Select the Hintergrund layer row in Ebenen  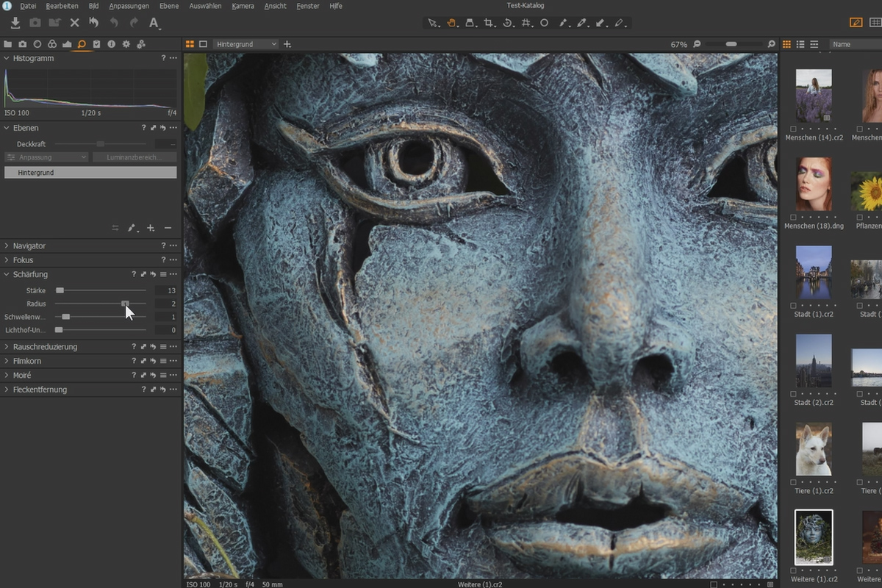pyautogui.click(x=90, y=173)
